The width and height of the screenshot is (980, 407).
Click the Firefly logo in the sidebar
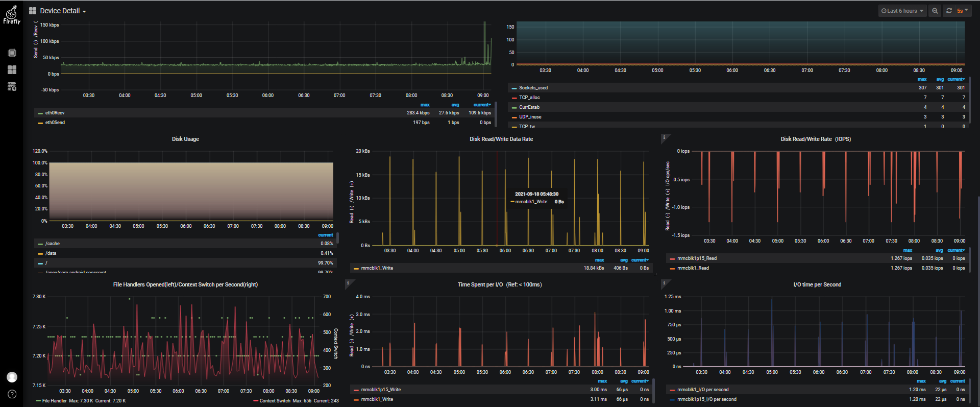point(12,15)
